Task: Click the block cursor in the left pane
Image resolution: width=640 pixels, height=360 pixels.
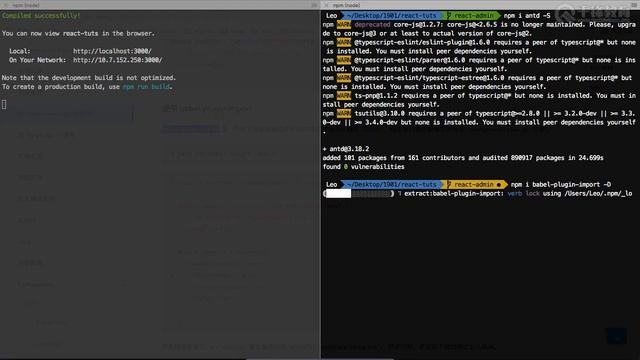Action: point(4,104)
